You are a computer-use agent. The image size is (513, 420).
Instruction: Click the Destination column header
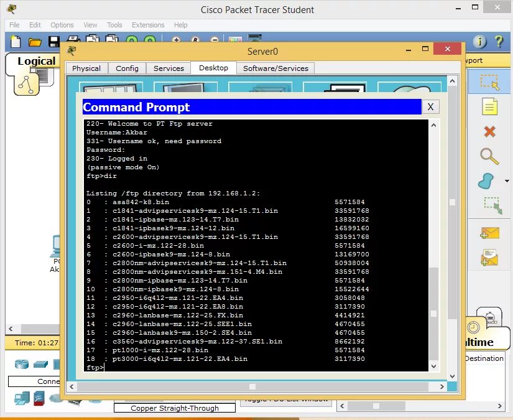pos(484,358)
